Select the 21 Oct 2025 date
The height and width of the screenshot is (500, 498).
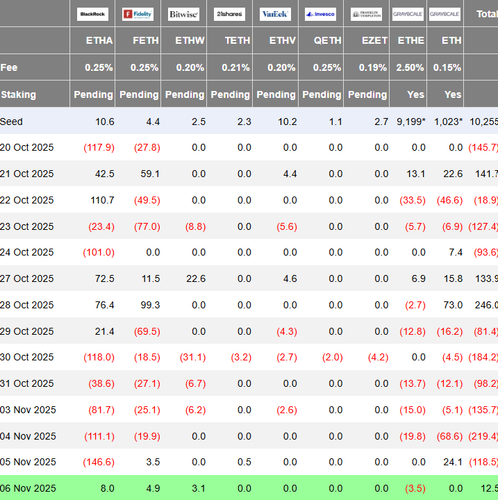[27, 174]
